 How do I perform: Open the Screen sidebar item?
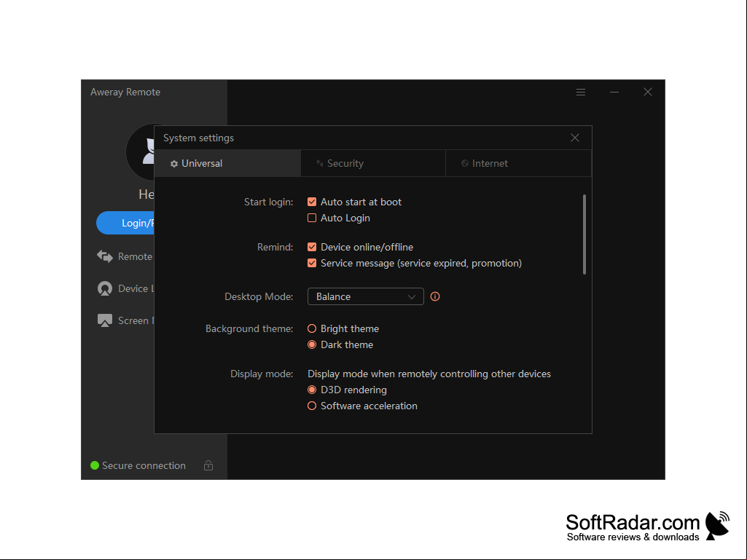(125, 320)
